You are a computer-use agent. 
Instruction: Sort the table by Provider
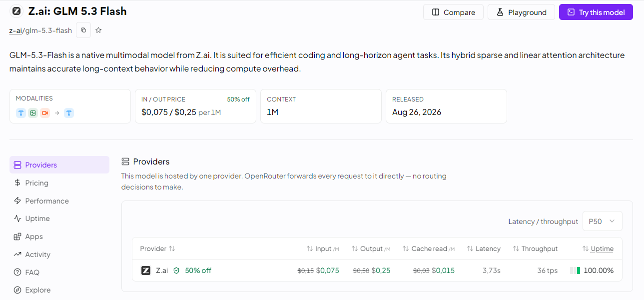(x=157, y=248)
